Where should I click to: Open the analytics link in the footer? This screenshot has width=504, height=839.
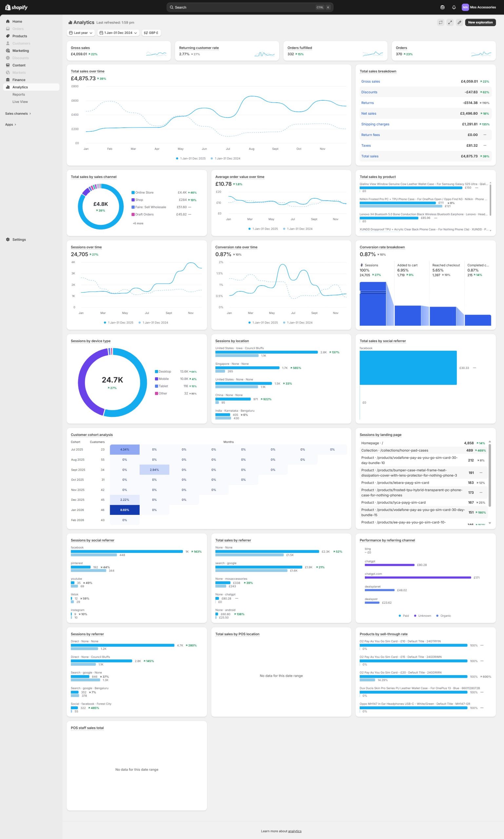[295, 831]
